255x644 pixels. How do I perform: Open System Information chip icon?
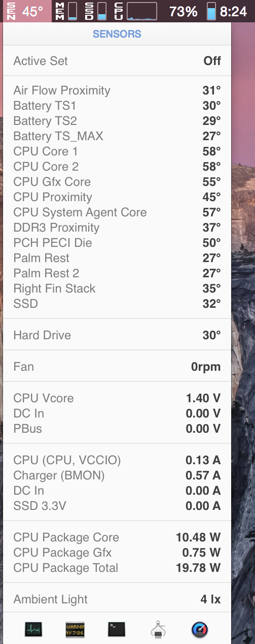pos(158,630)
